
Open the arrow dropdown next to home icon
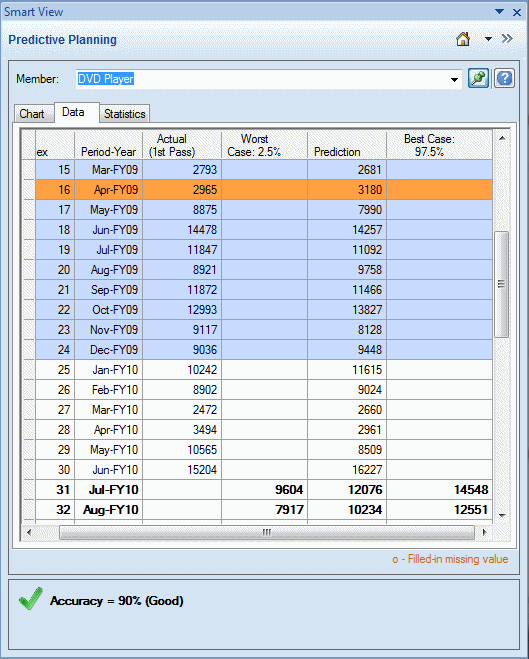pyautogui.click(x=488, y=39)
